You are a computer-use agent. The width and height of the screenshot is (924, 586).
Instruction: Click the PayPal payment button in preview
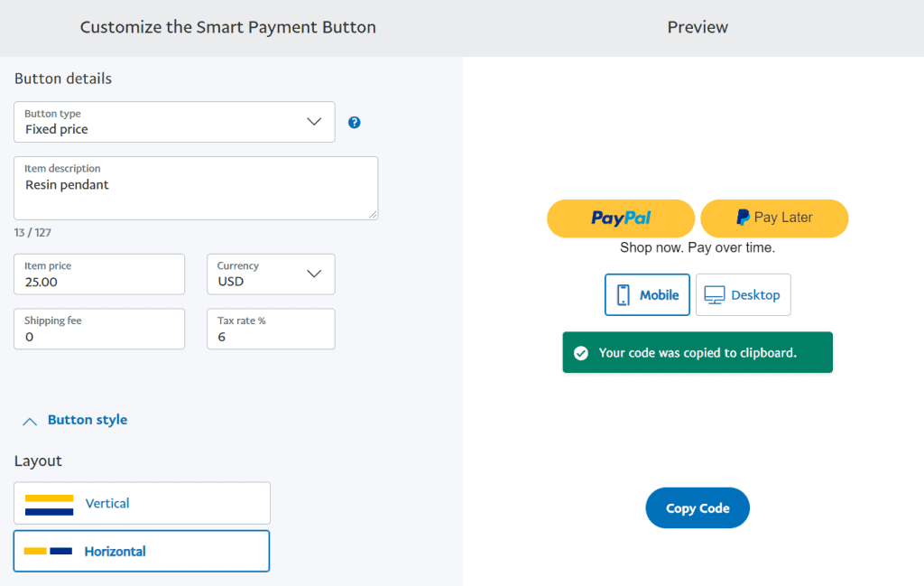pos(620,218)
